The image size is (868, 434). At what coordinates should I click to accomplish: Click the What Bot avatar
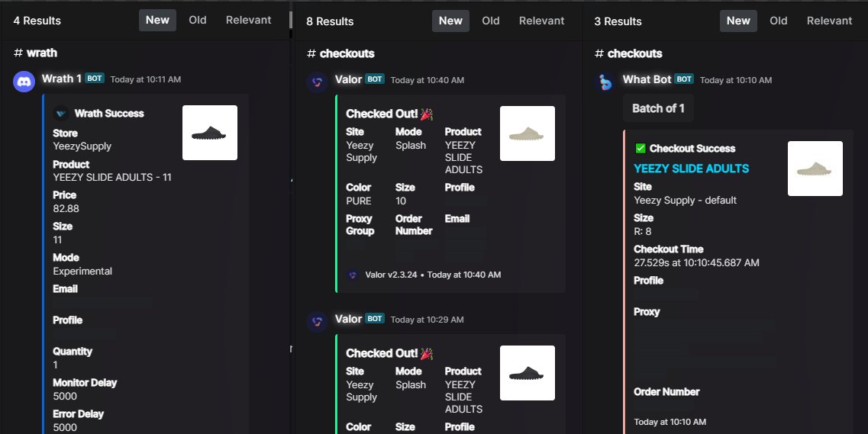click(x=605, y=82)
